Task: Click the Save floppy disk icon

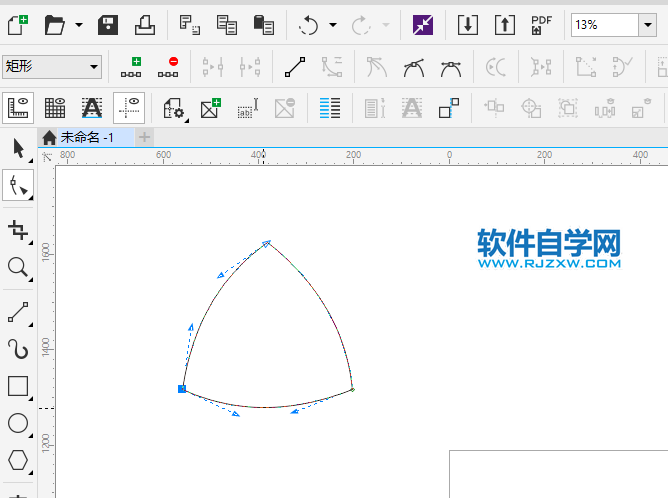Action: 108,25
